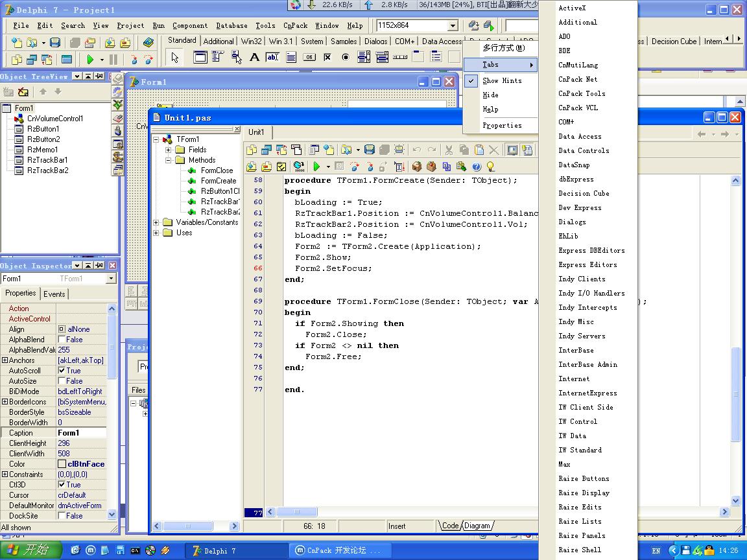Viewport: 747px width, 560px height.
Task: Select the Label component in the palette
Action: [254, 58]
